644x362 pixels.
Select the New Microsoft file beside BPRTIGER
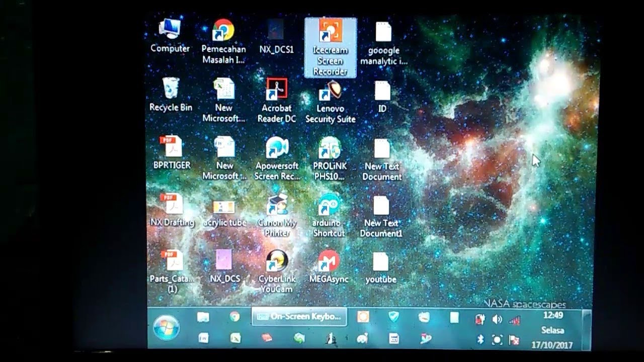pyautogui.click(x=224, y=158)
